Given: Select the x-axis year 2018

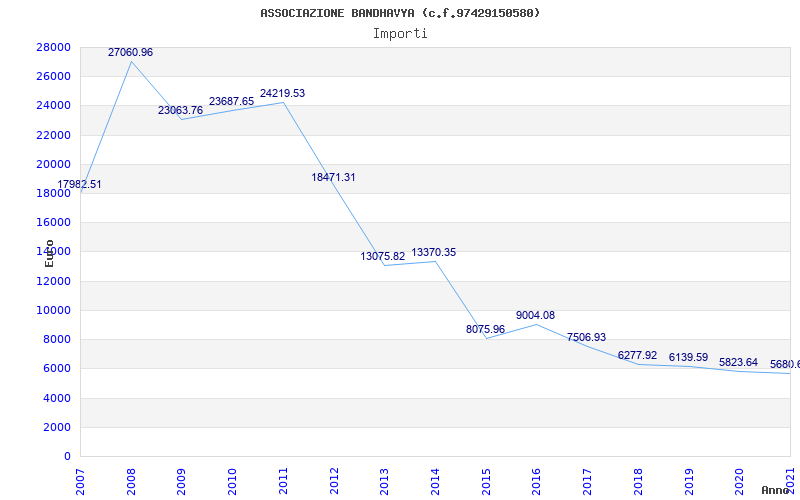Looking at the screenshot, I should tap(638, 481).
